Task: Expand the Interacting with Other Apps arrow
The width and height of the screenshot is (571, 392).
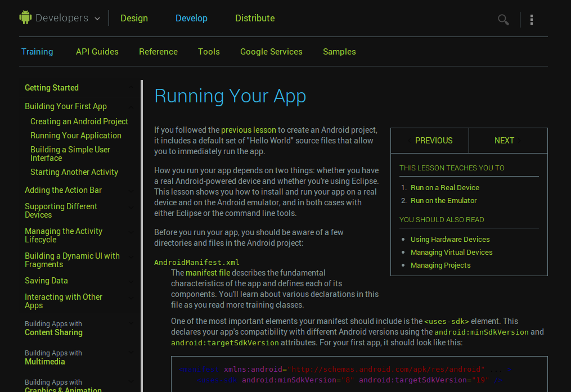Action: coord(131,298)
